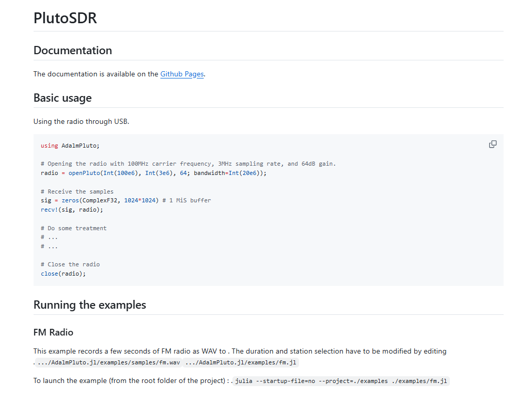Click the fm.wav inline code path
The height and width of the screenshot is (399, 532).
tap(108, 362)
